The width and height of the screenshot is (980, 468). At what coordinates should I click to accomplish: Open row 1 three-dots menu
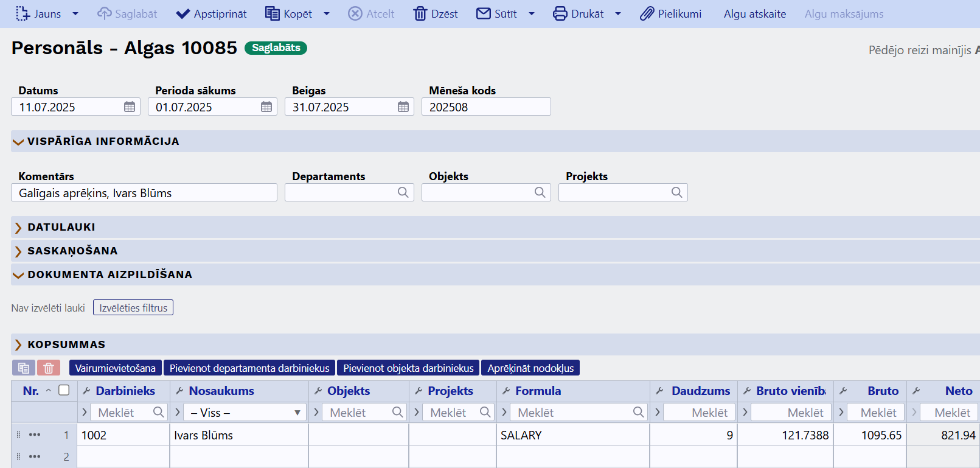pyautogui.click(x=35, y=435)
